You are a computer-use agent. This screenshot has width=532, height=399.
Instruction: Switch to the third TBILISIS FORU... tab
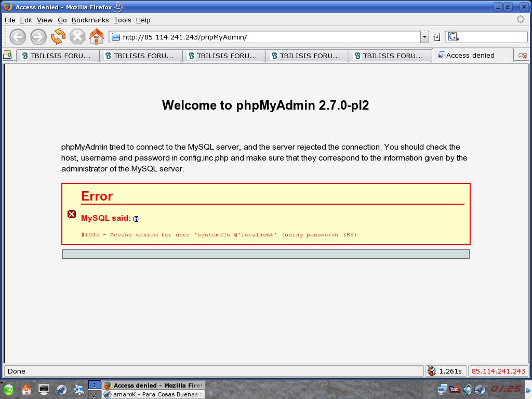coord(224,56)
